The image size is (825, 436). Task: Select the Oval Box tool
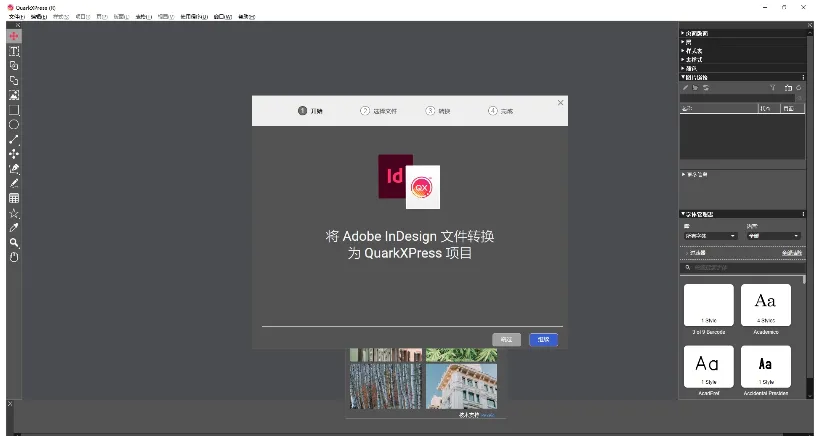coord(14,125)
